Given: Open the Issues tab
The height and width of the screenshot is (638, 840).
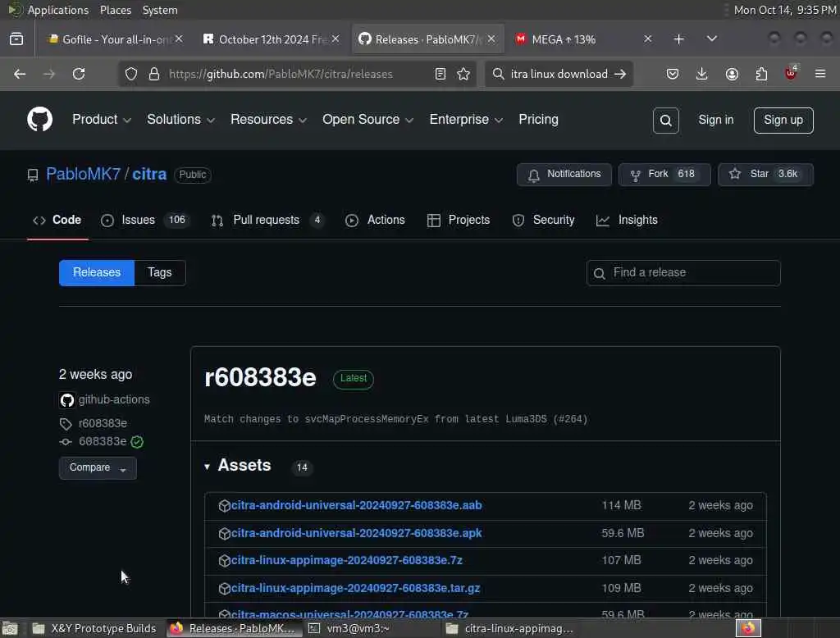Looking at the screenshot, I should pyautogui.click(x=144, y=220).
